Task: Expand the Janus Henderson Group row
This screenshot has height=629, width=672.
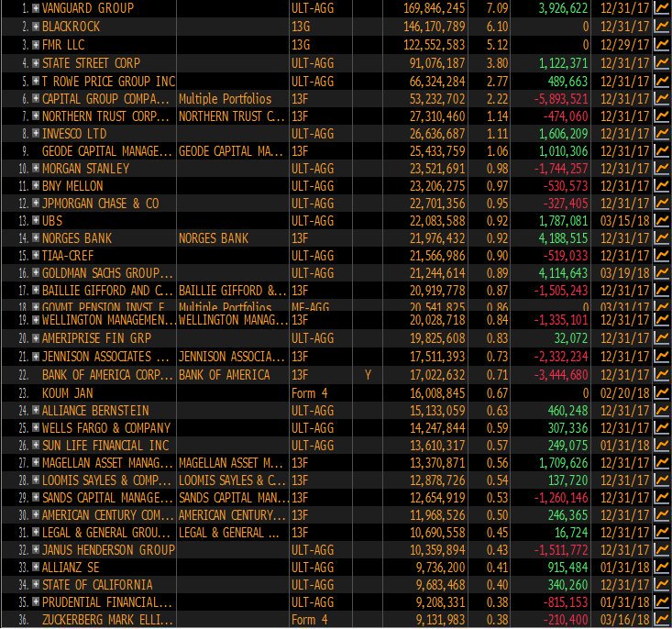Action: (36, 549)
